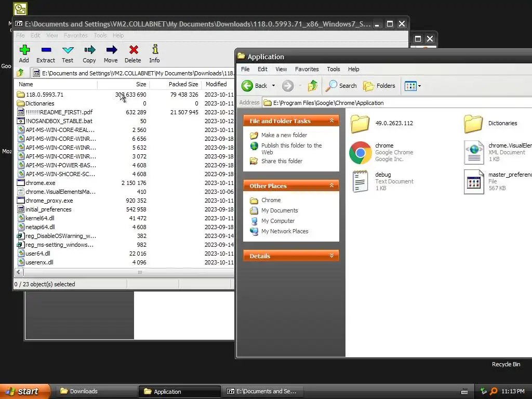Image resolution: width=532 pixels, height=399 pixels.
Task: Select the master_preferences file icon
Action: 474,181
